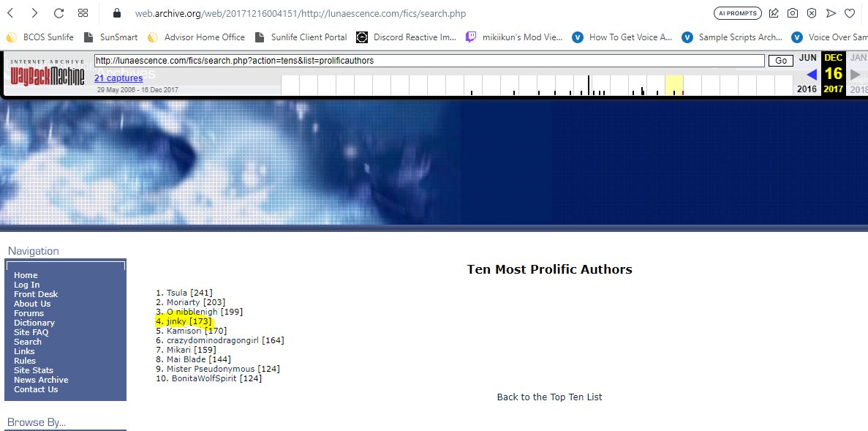Open author Mai Blade [144]
This screenshot has width=868, height=431.
(198, 359)
